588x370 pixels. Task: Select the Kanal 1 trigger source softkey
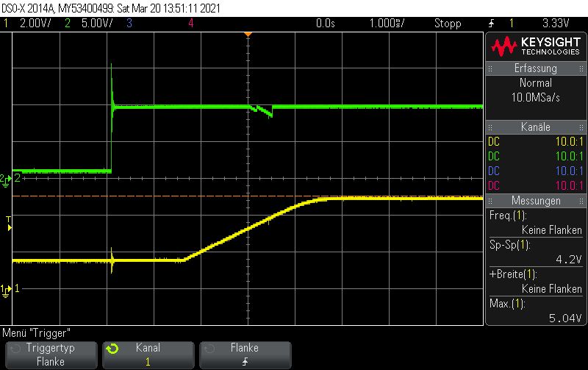tap(148, 355)
